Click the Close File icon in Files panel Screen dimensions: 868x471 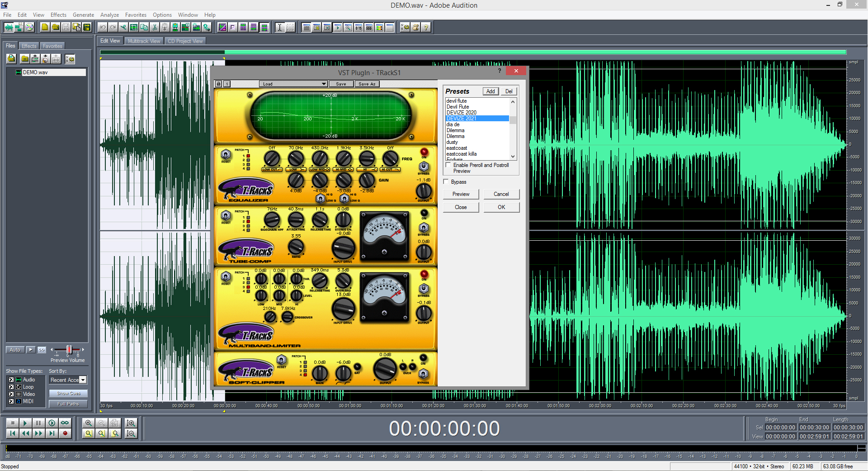coord(25,59)
